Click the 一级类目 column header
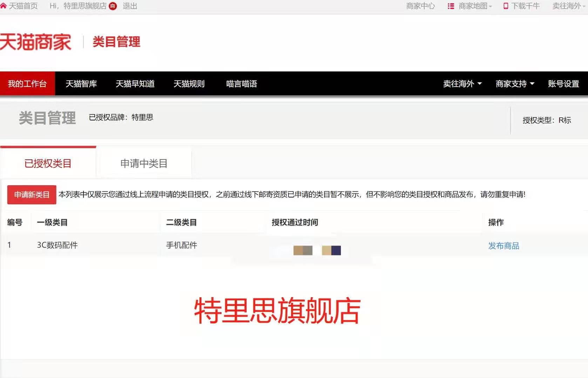The image size is (588, 378). click(x=52, y=222)
